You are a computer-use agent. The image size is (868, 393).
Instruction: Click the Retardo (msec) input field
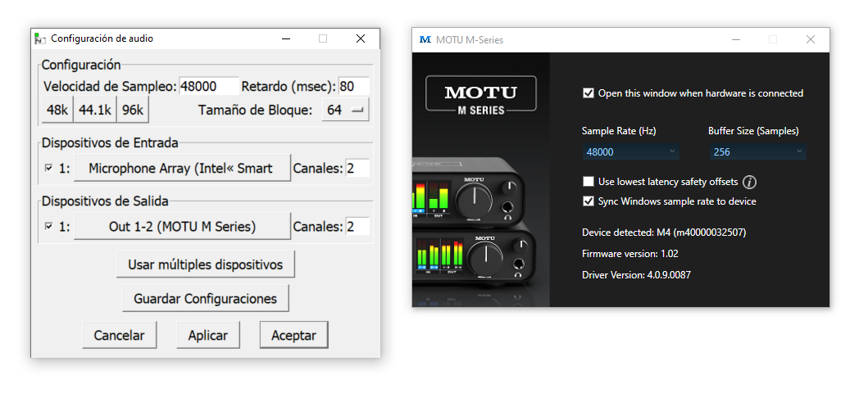[x=354, y=86]
